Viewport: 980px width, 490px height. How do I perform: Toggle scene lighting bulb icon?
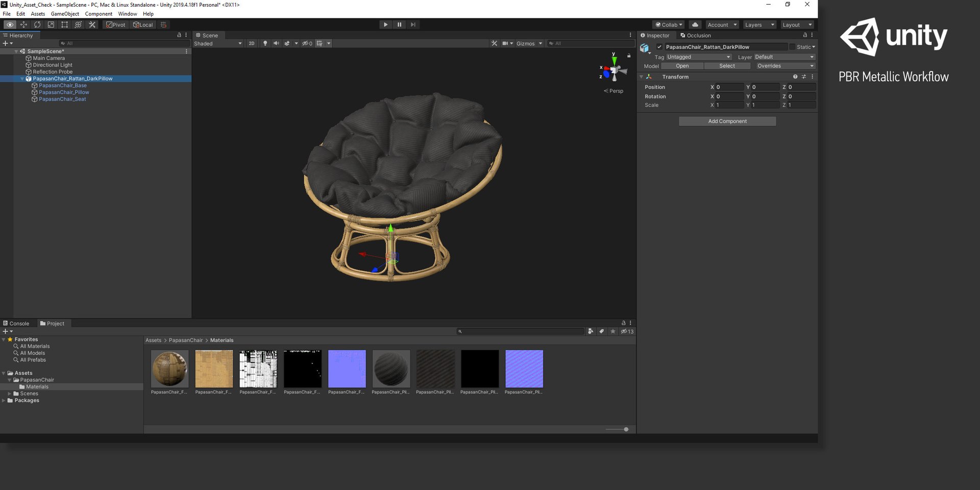265,43
